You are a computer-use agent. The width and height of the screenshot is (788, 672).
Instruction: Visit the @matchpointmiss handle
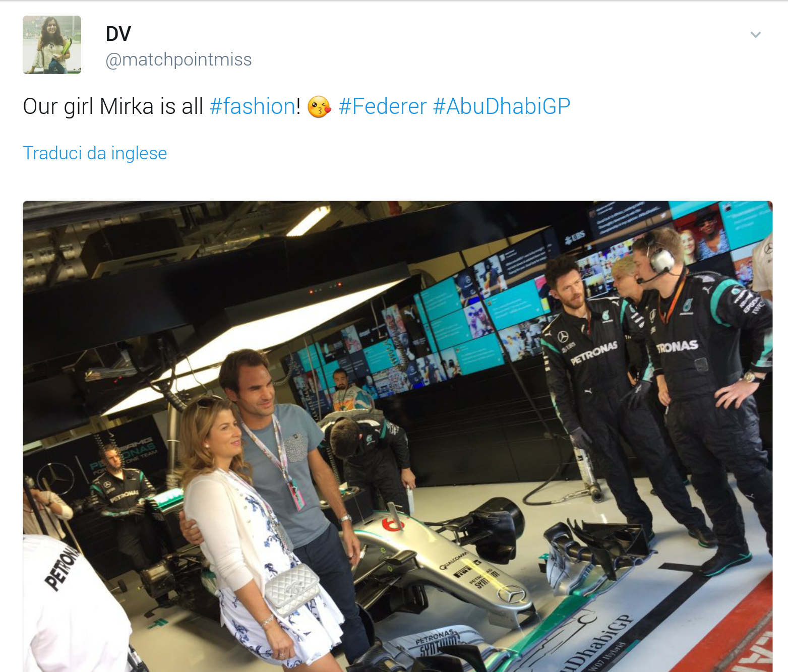tap(178, 59)
